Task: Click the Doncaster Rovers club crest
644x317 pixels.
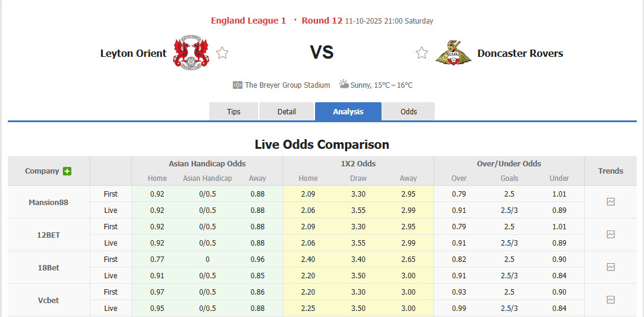Action: click(x=453, y=53)
